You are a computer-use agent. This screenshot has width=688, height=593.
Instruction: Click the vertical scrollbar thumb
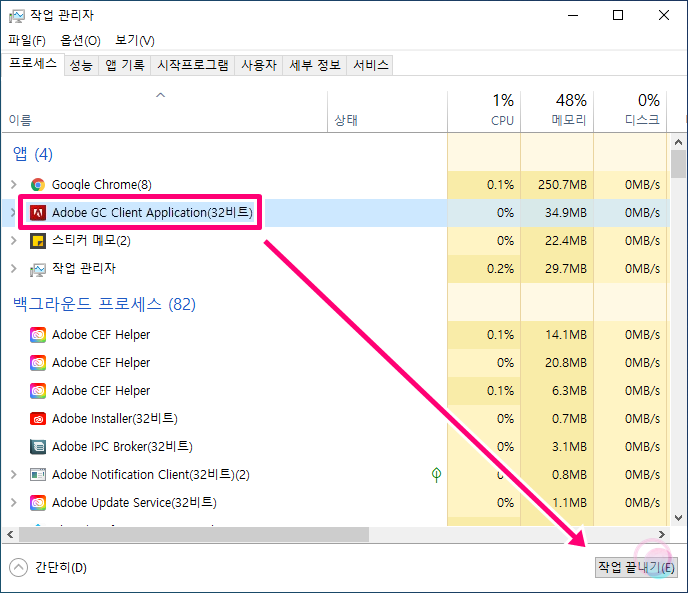tap(678, 164)
